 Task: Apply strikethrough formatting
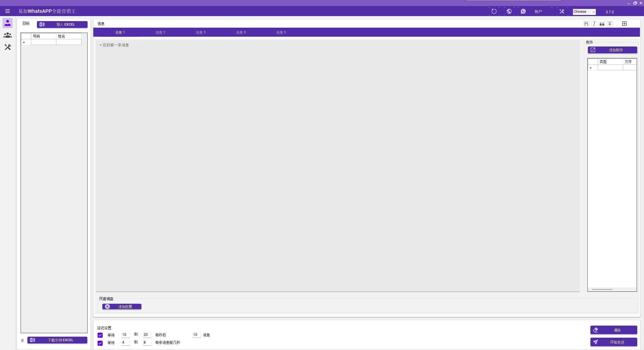[x=610, y=24]
